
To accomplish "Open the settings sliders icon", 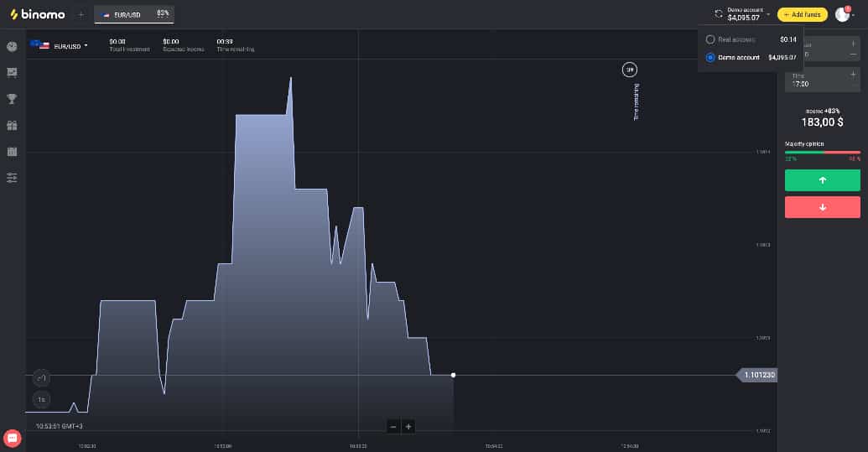I will coord(12,178).
